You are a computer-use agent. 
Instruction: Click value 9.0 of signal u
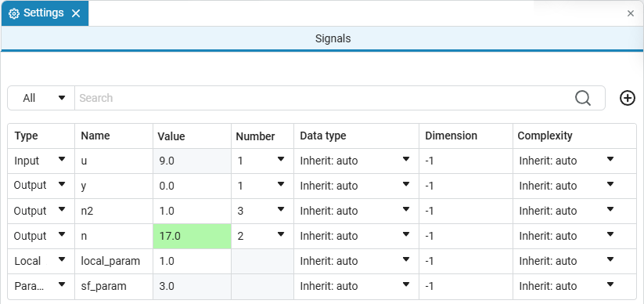coord(192,161)
